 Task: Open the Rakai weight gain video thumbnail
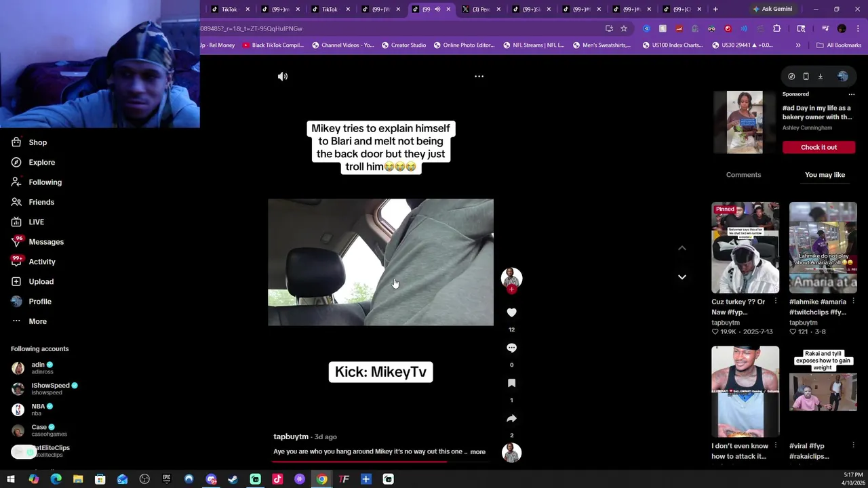click(x=823, y=392)
